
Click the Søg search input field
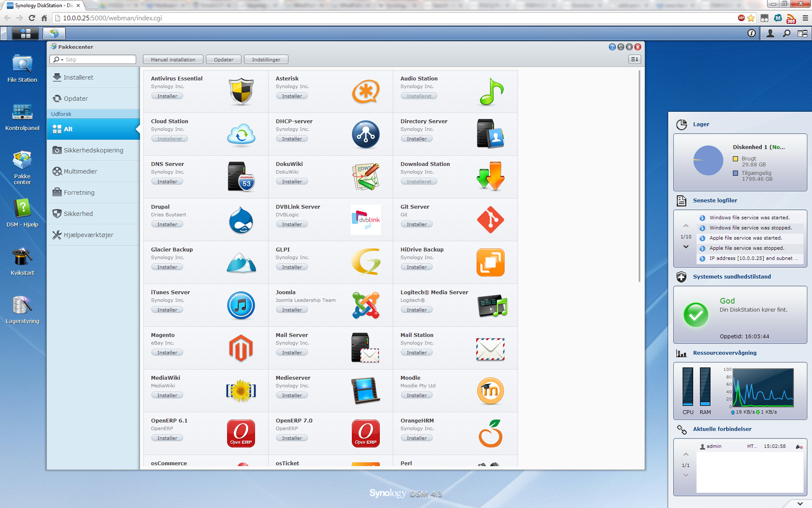click(93, 60)
